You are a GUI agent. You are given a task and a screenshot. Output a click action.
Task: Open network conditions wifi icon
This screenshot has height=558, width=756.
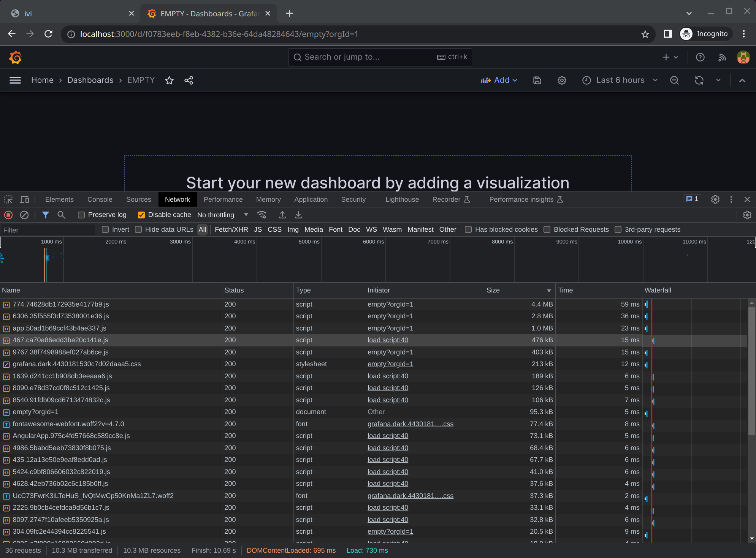[x=262, y=215]
